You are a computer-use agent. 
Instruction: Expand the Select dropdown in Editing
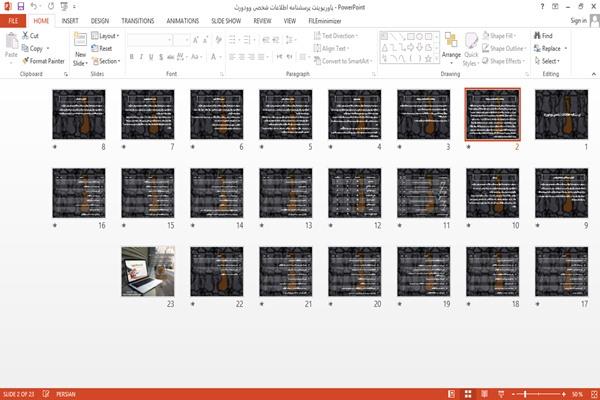click(x=548, y=61)
